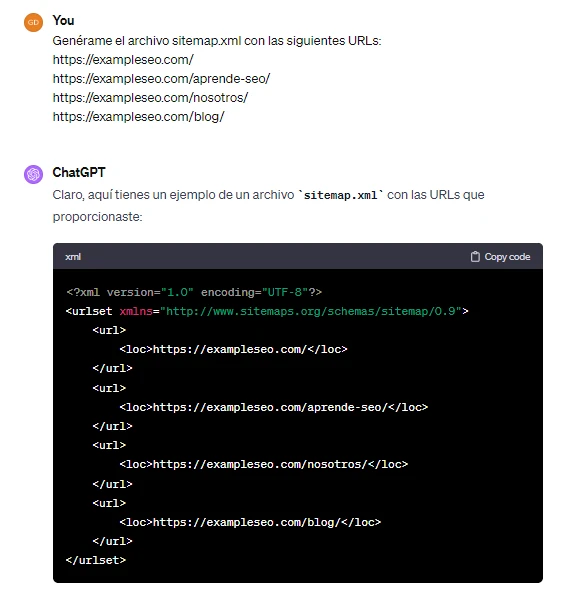This screenshot has width=568, height=594.
Task: Click the purple ChatGPT logo avatar
Action: (x=33, y=174)
